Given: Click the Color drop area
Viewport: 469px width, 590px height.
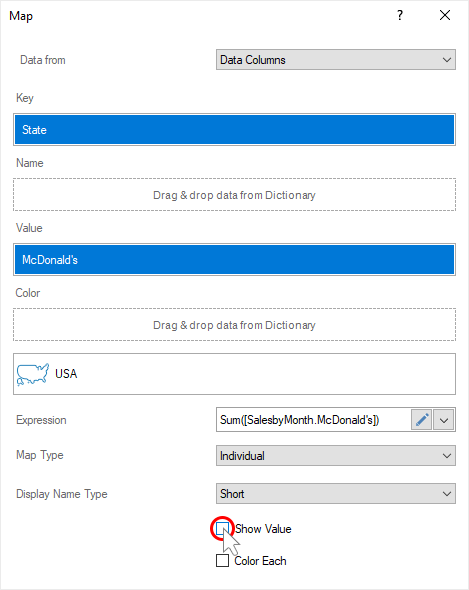Looking at the screenshot, I should coord(234,325).
